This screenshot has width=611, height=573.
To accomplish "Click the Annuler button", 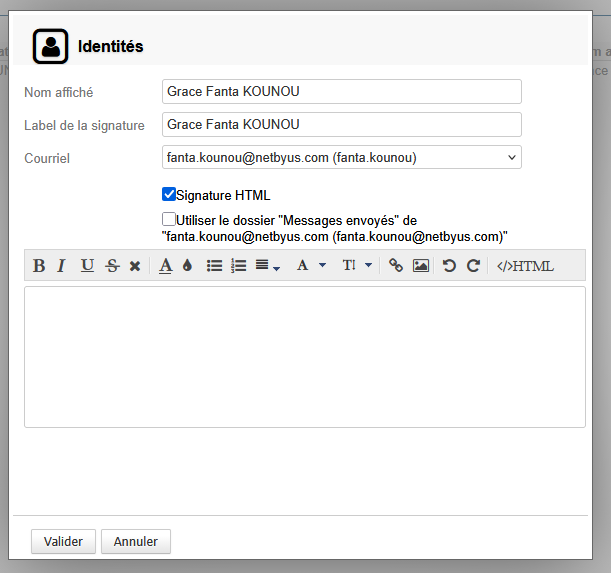I will (x=136, y=541).
